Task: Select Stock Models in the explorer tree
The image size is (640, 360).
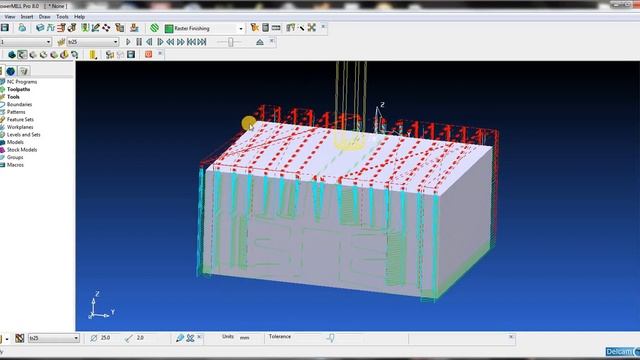Action: pos(22,150)
